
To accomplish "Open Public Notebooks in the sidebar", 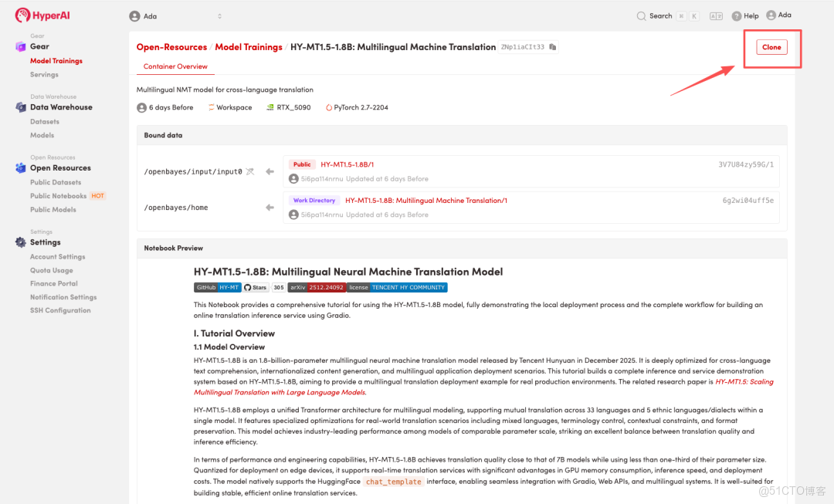I will [58, 195].
